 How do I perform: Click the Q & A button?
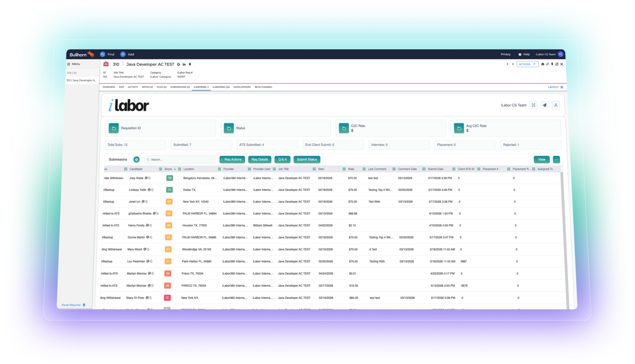[x=282, y=160]
